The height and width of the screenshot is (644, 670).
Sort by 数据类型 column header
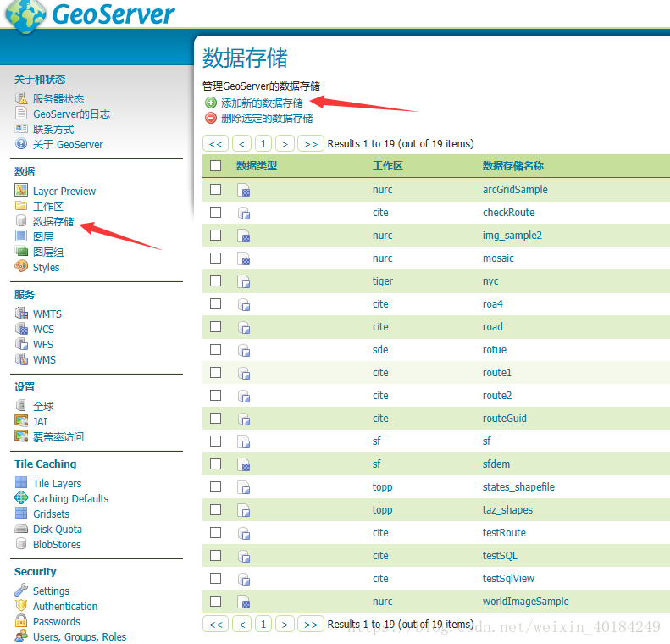tap(257, 166)
